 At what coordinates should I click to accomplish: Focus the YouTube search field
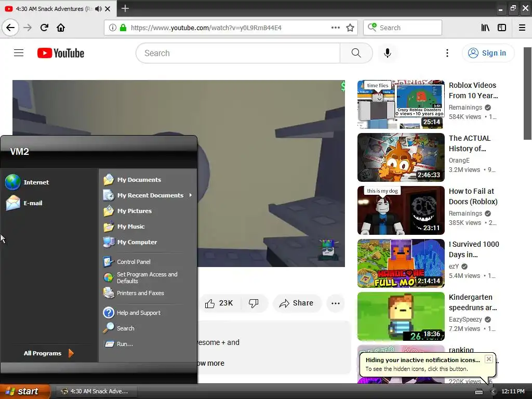click(238, 53)
